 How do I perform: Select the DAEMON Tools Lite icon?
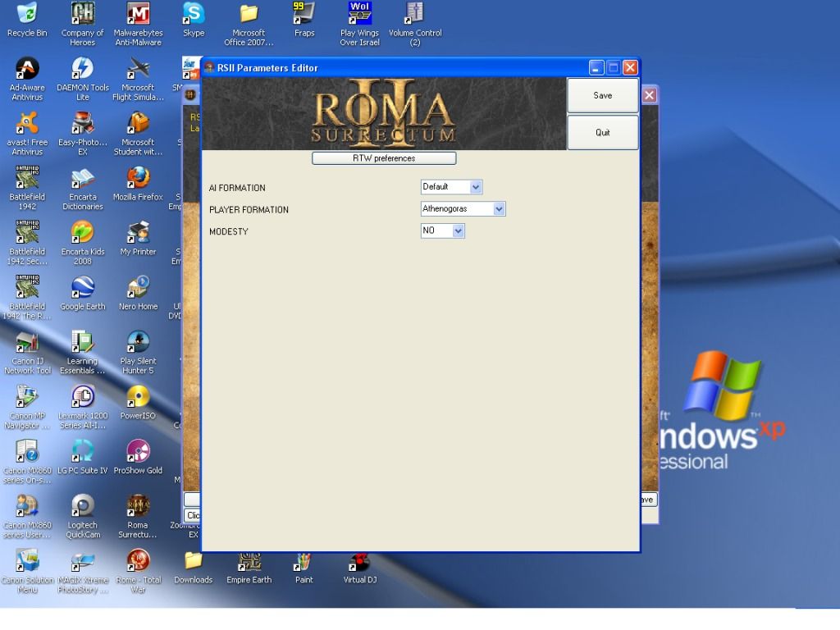(82, 69)
